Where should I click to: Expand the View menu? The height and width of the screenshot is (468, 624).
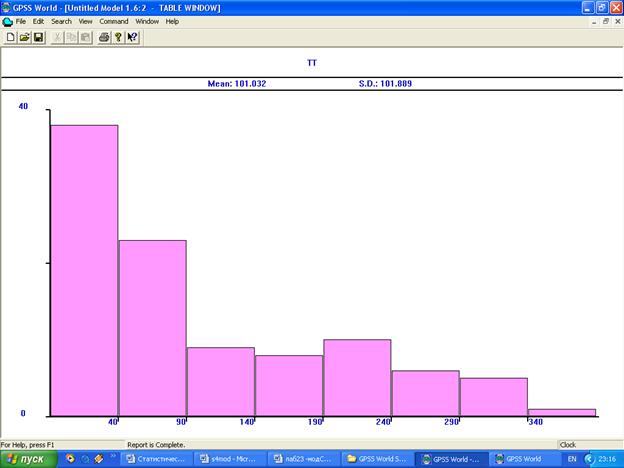tap(85, 21)
